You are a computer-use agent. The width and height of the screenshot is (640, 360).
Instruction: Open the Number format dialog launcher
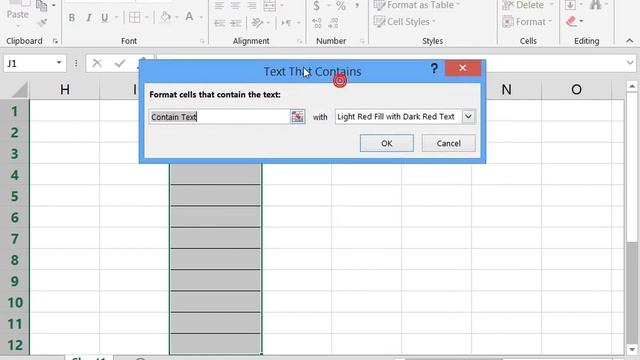click(362, 41)
